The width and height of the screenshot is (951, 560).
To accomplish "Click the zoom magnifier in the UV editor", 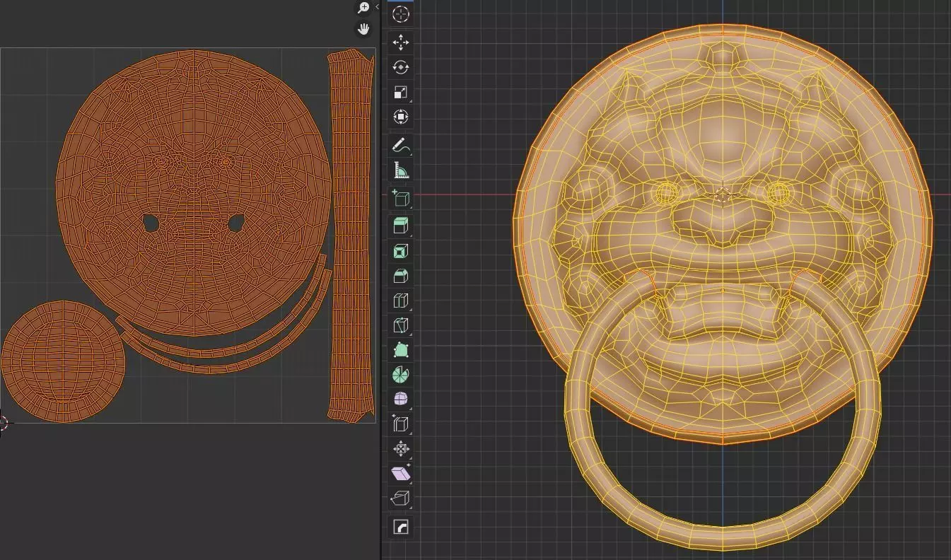I will click(363, 8).
